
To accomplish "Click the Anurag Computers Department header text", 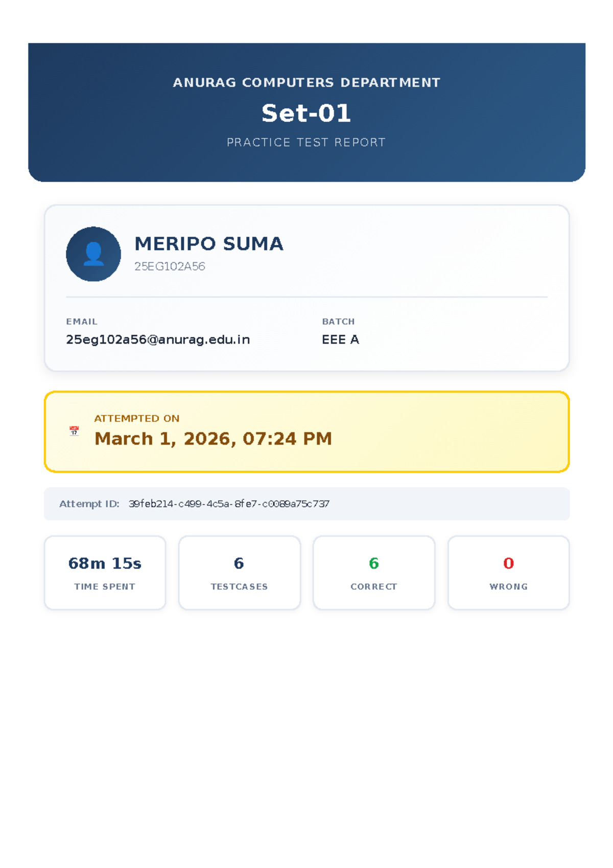I will click(306, 82).
